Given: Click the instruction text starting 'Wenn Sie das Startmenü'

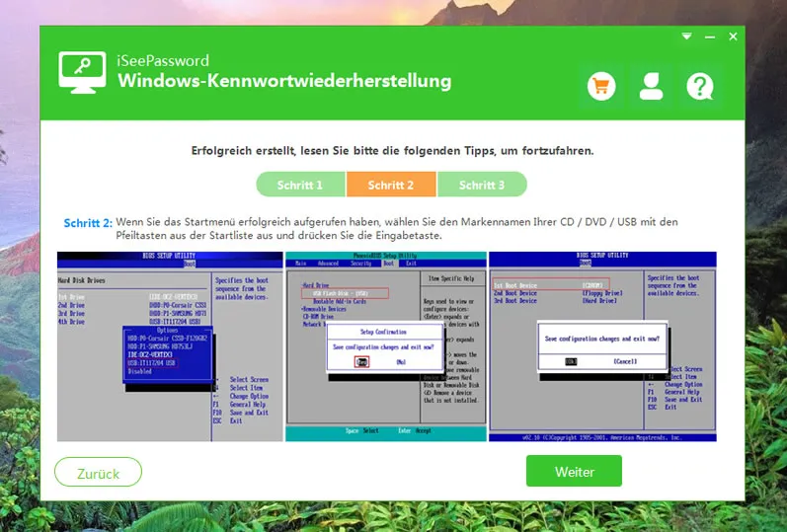Looking at the screenshot, I should (x=397, y=228).
